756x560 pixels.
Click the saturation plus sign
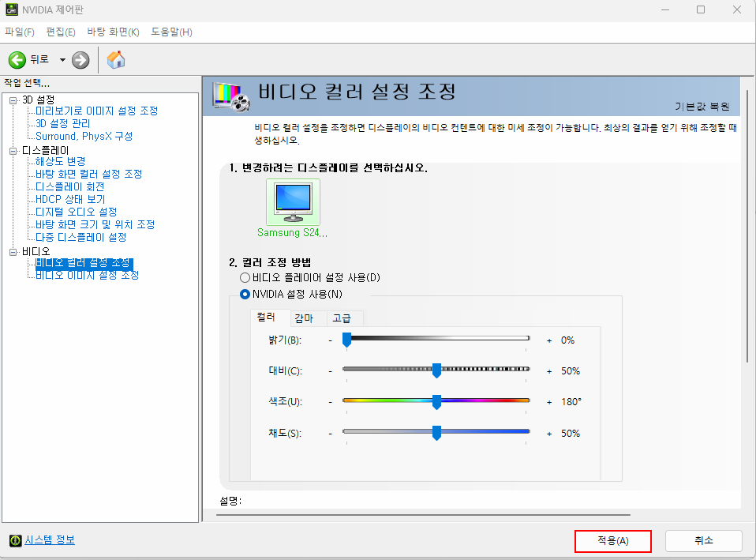pyautogui.click(x=549, y=434)
